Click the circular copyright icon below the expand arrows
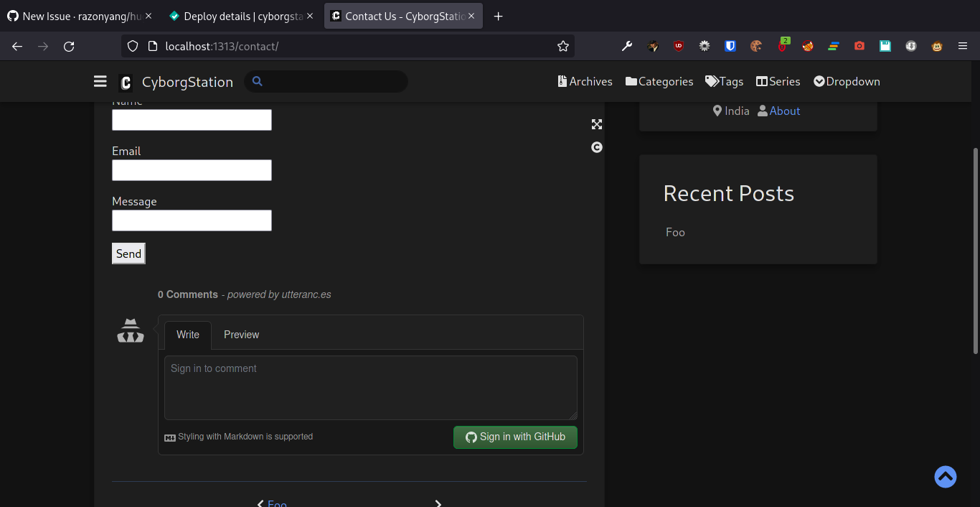The width and height of the screenshot is (980, 507). (597, 147)
